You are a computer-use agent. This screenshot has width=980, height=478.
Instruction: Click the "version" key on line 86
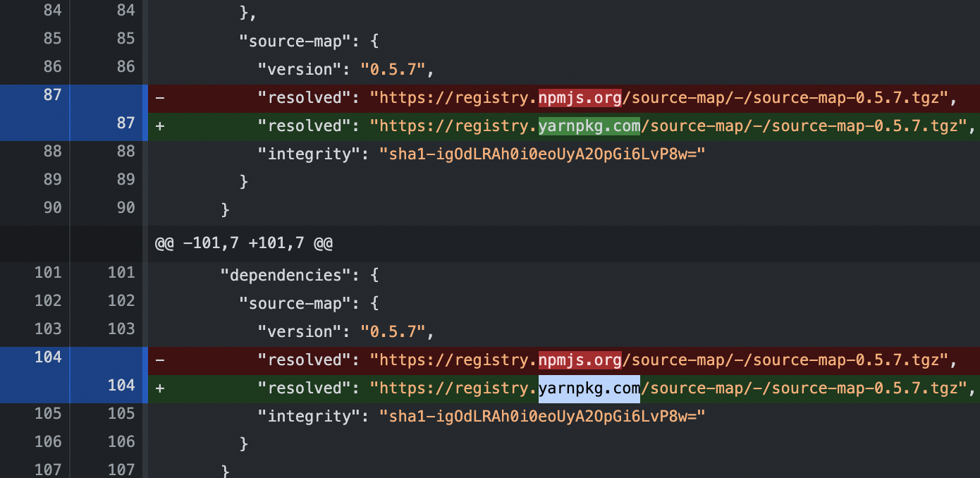pyautogui.click(x=300, y=69)
